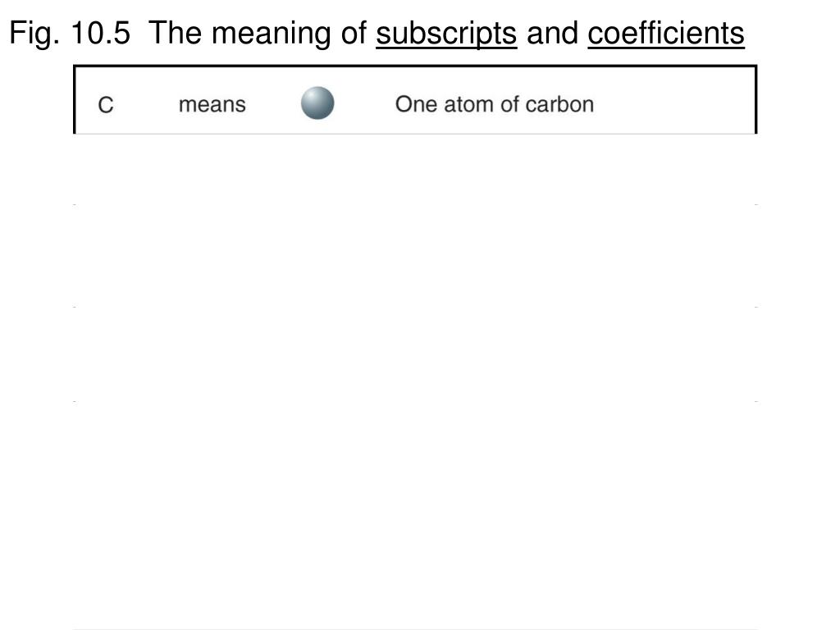The image size is (840, 630).
Task: Select the chemical symbol "C"
Action: tap(106, 104)
